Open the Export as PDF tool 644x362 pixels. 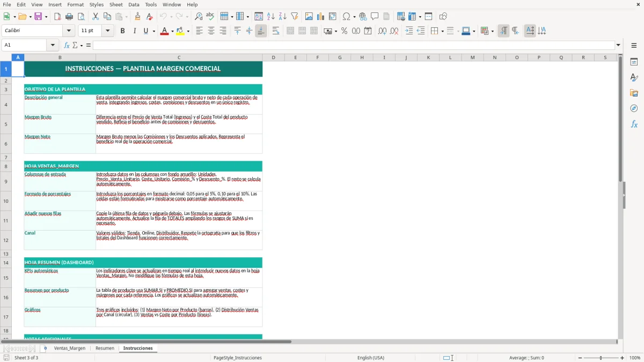(x=57, y=17)
